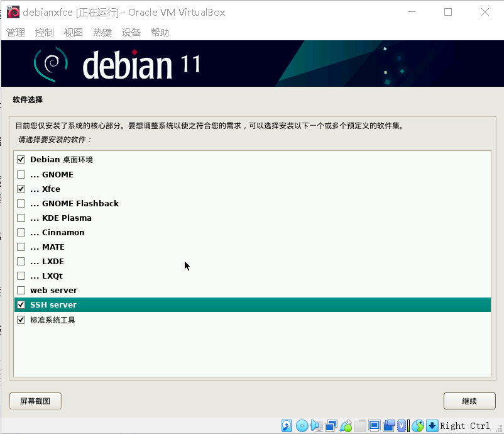Viewport: 504px width, 434px height.
Task: Click the display settings status icon
Action: pyautogui.click(x=375, y=426)
